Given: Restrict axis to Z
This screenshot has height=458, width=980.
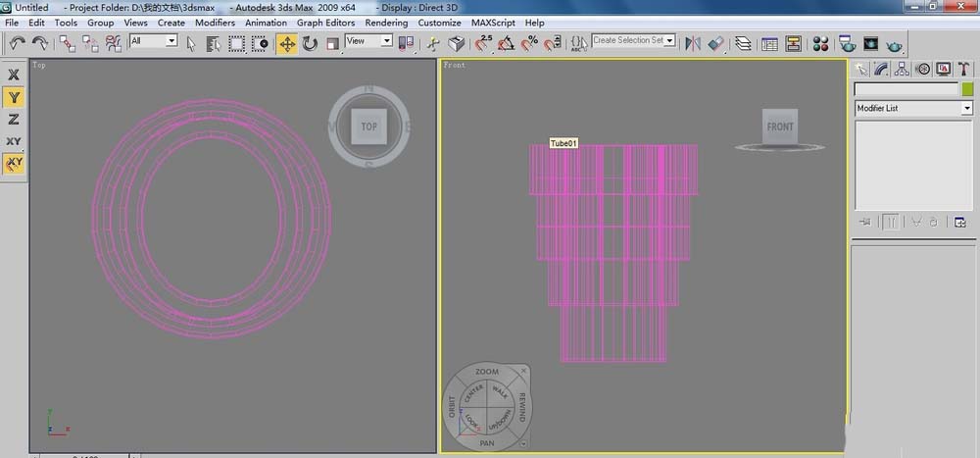Looking at the screenshot, I should 13,120.
